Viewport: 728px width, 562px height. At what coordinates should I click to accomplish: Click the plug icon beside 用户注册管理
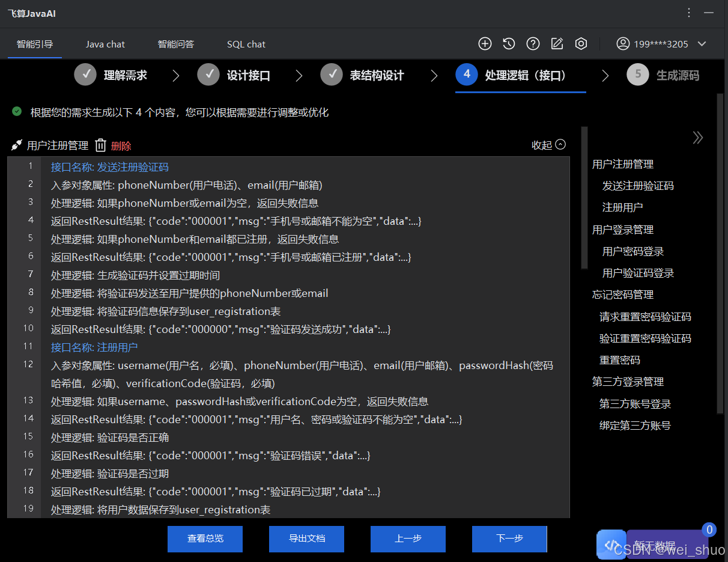(x=17, y=145)
